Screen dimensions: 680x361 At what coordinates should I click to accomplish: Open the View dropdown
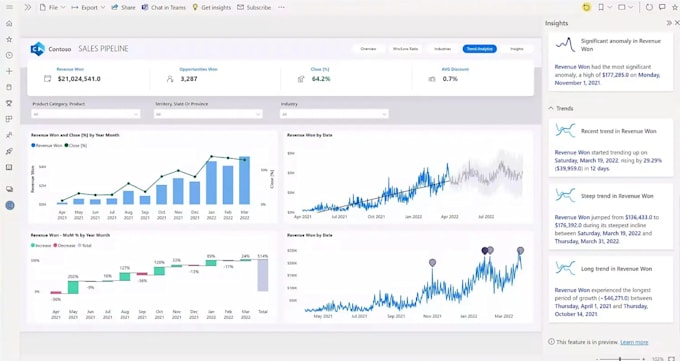tap(625, 7)
